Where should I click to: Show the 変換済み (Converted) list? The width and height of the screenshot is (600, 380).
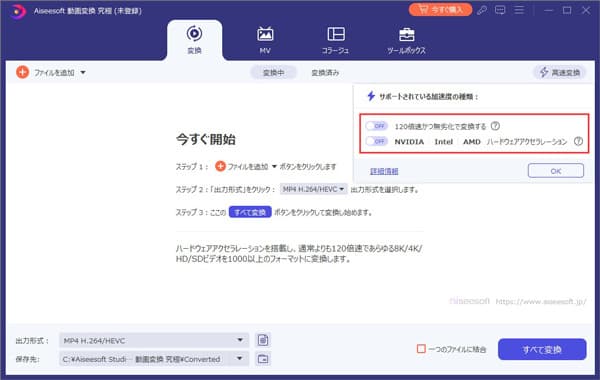[x=325, y=73]
